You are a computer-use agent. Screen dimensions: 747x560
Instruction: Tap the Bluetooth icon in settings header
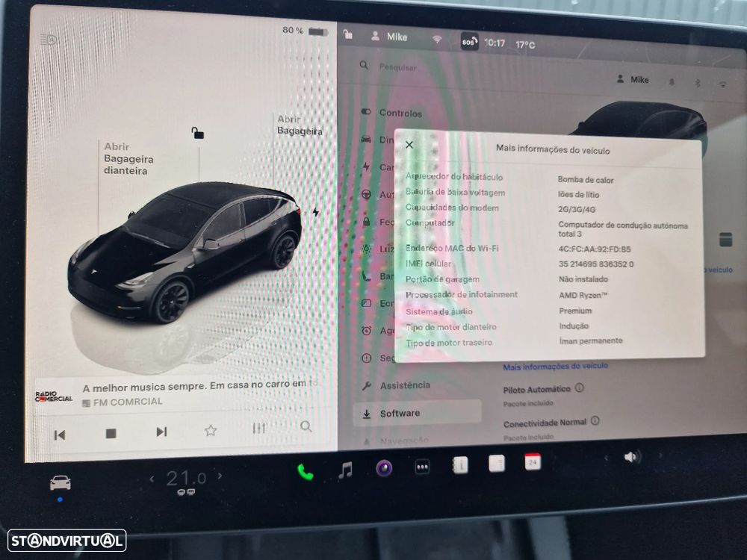pyautogui.click(x=697, y=83)
